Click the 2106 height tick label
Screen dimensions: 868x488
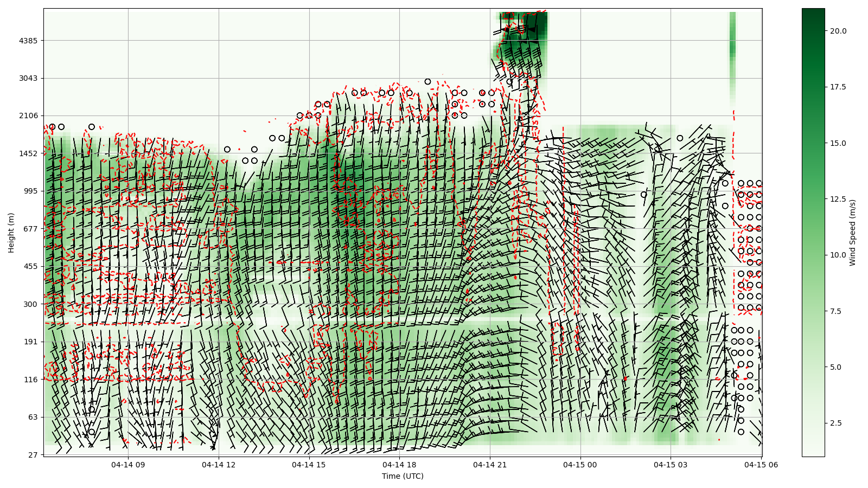[28, 115]
